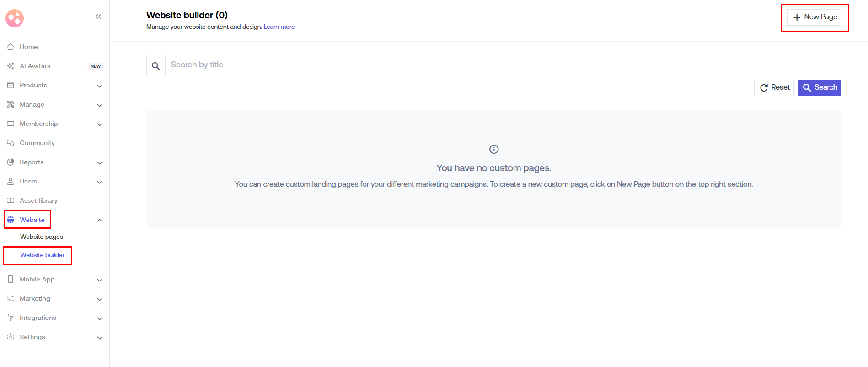This screenshot has width=868, height=367.
Task: Open Asset library book icon
Action: [x=11, y=200]
